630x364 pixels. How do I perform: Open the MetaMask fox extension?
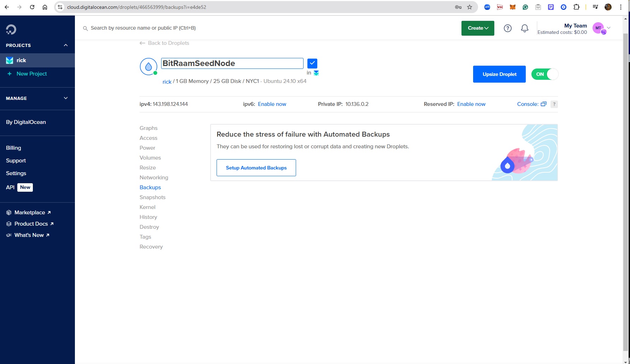click(x=513, y=7)
